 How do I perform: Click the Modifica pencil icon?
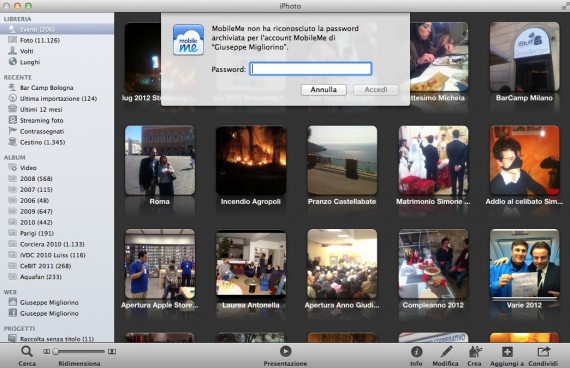click(x=446, y=352)
